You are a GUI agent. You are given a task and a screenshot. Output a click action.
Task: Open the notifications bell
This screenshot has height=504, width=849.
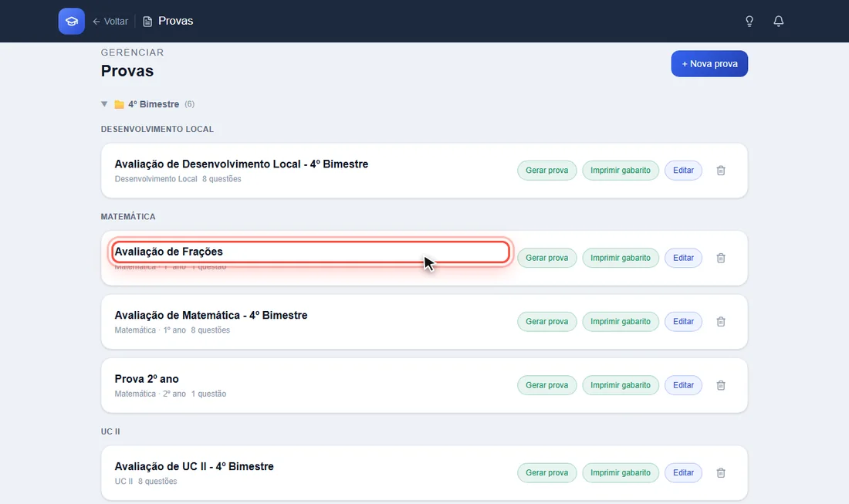coord(779,21)
